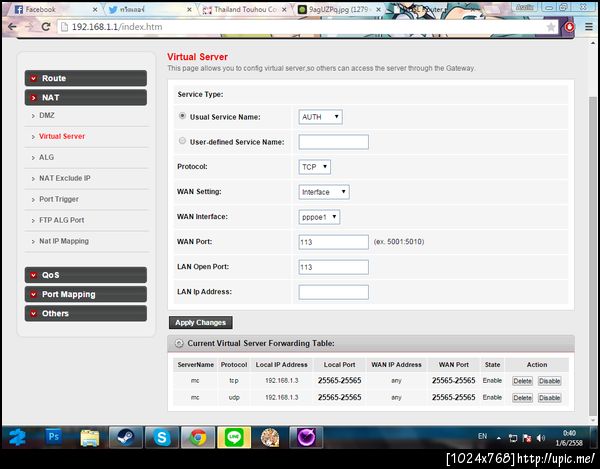This screenshot has height=469, width=600.
Task: Disable the mc udp forwarding rule
Action: click(549, 398)
